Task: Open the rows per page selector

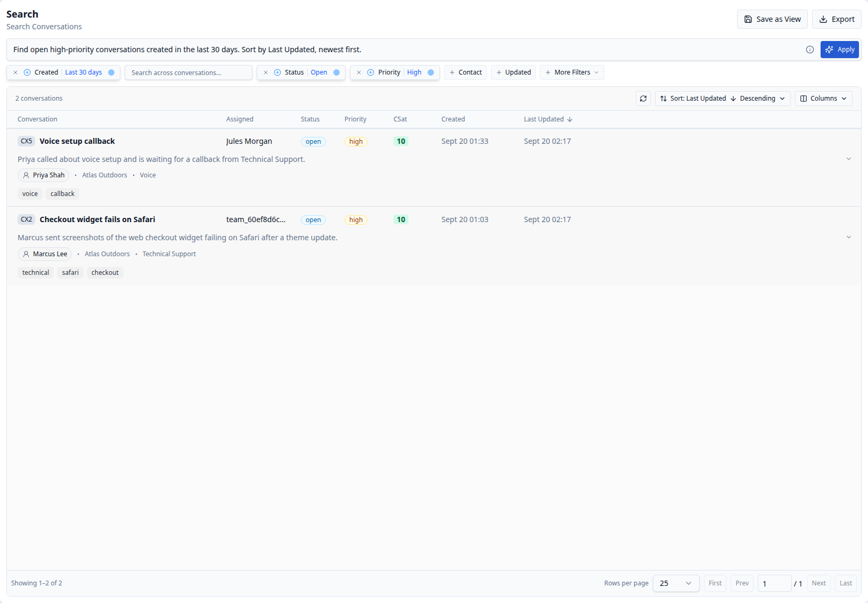Action: click(x=676, y=583)
